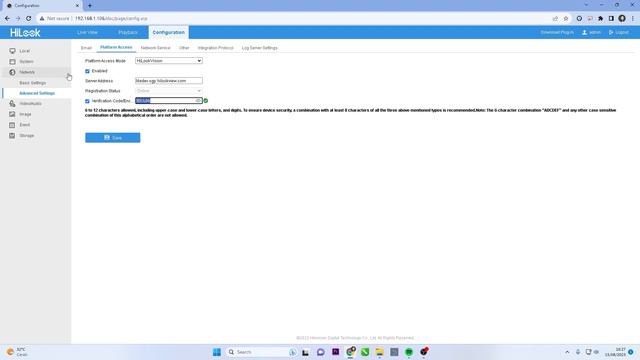The width and height of the screenshot is (640, 360).
Task: Go to the Live View page
Action: click(x=87, y=32)
